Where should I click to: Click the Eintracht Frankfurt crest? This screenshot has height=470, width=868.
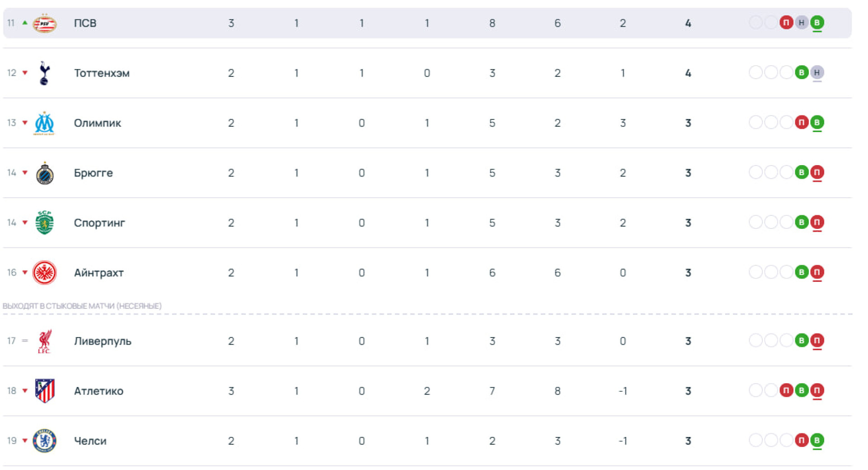(x=44, y=273)
